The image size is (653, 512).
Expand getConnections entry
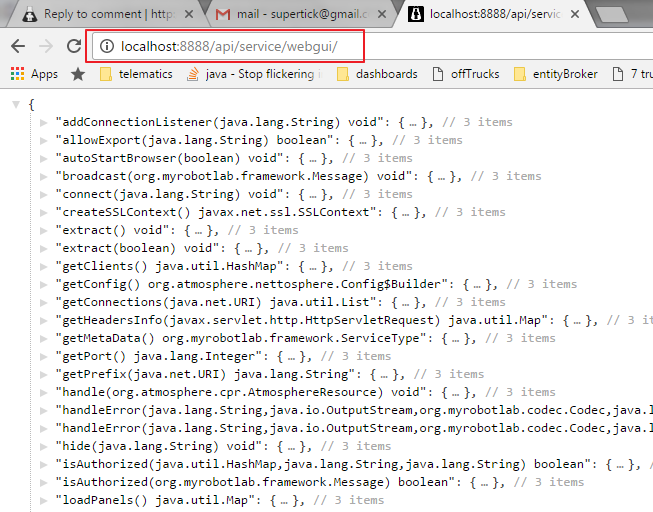[43, 302]
